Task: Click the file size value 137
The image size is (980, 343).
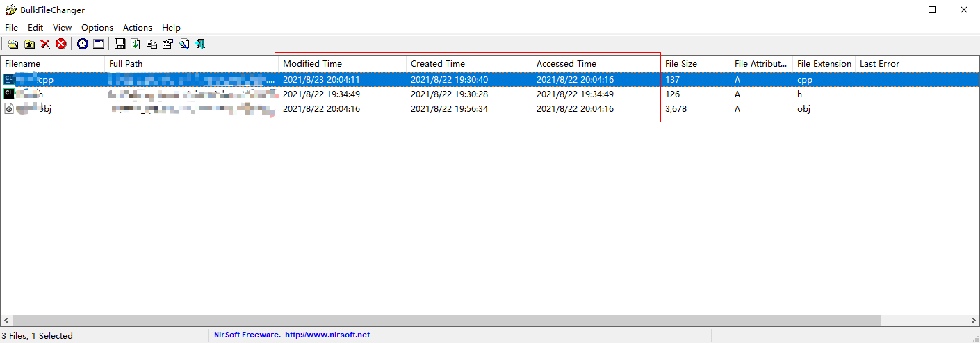Action: point(672,79)
